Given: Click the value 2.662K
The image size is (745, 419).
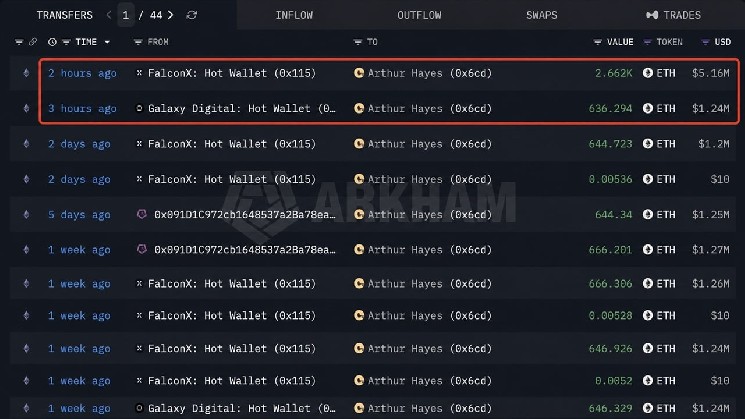Looking at the screenshot, I should pos(613,73).
